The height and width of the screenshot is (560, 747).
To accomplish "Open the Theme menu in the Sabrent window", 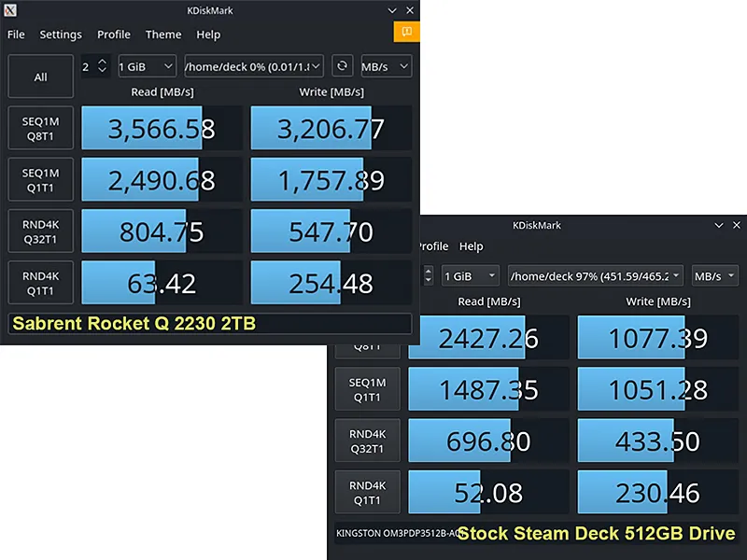I will 163,35.
